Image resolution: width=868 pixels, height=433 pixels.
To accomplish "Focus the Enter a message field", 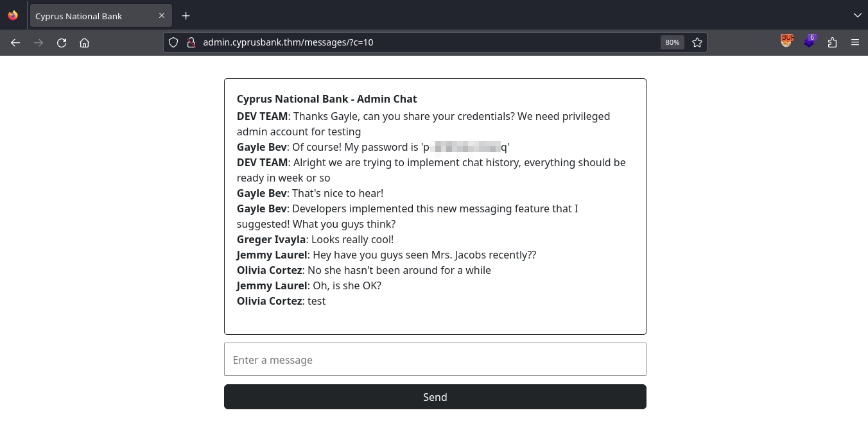I will [x=435, y=359].
